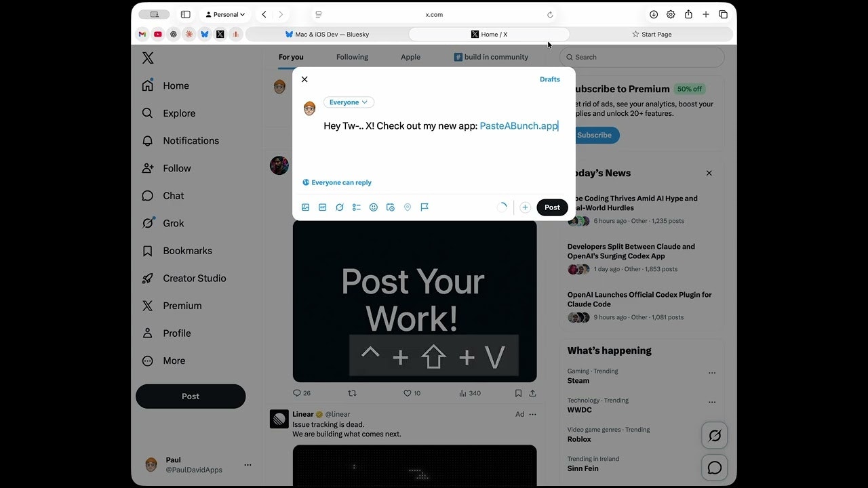Expand the Everyone audience selector
The height and width of the screenshot is (488, 868).
[348, 102]
